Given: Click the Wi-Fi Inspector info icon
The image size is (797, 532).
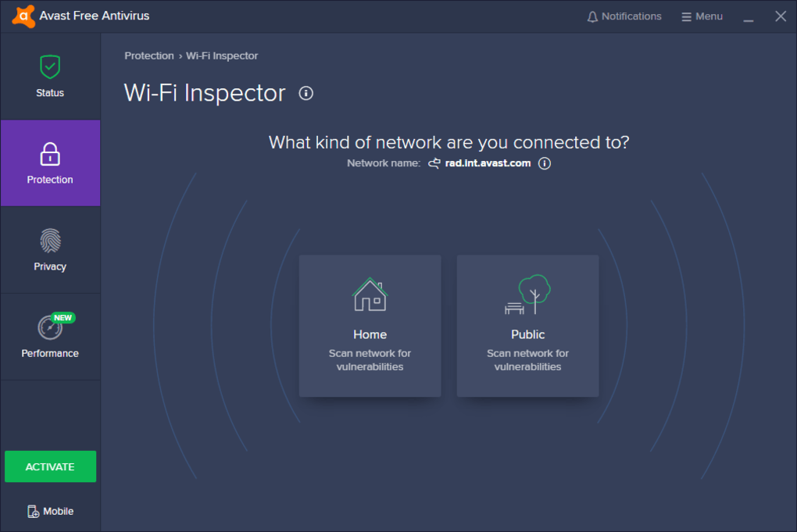Looking at the screenshot, I should point(306,93).
